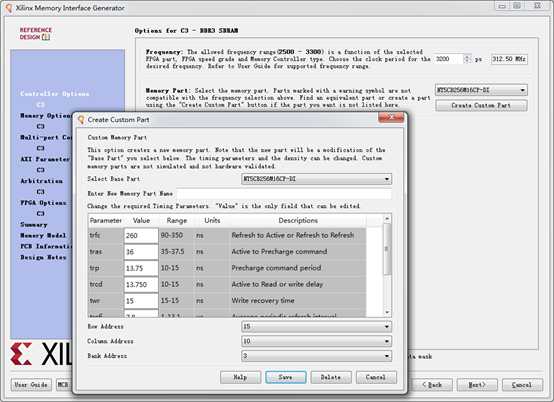This screenshot has width=554, height=402.
Task: Click the timing table scrollbar thumb
Action: coord(387,249)
